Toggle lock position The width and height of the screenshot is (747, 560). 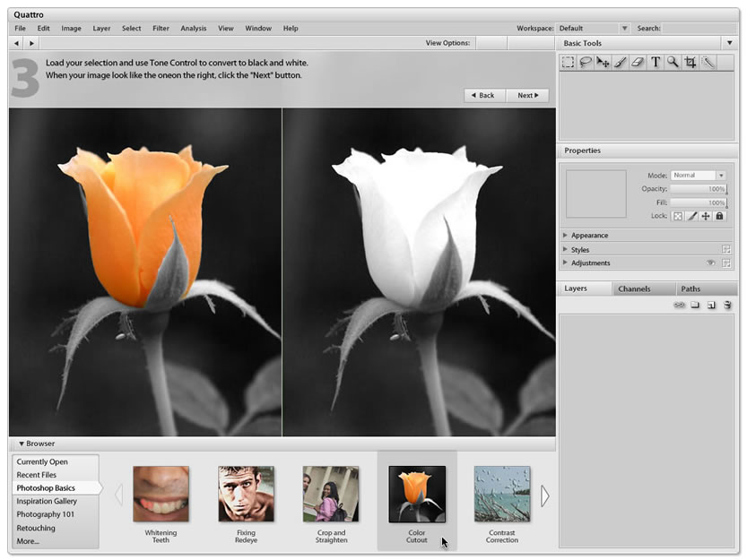click(706, 216)
